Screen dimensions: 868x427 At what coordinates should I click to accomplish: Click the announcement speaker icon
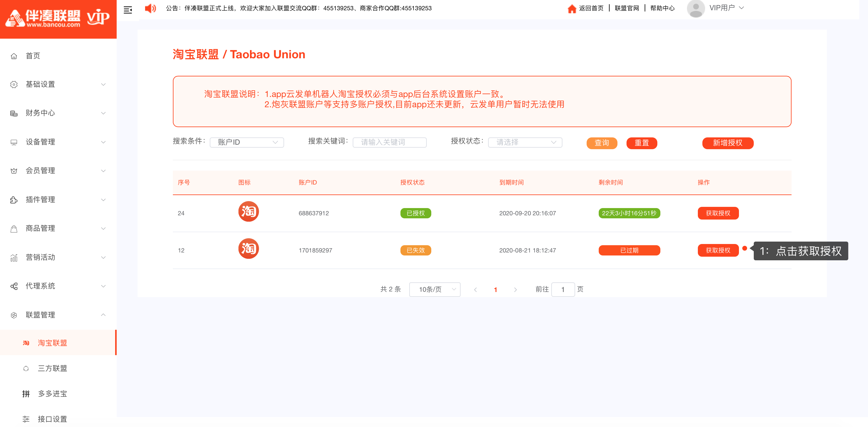pyautogui.click(x=150, y=8)
